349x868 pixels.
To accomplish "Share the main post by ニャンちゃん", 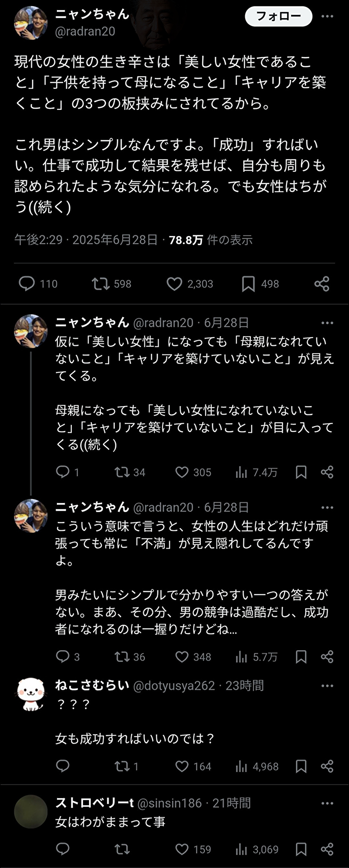I will (322, 284).
